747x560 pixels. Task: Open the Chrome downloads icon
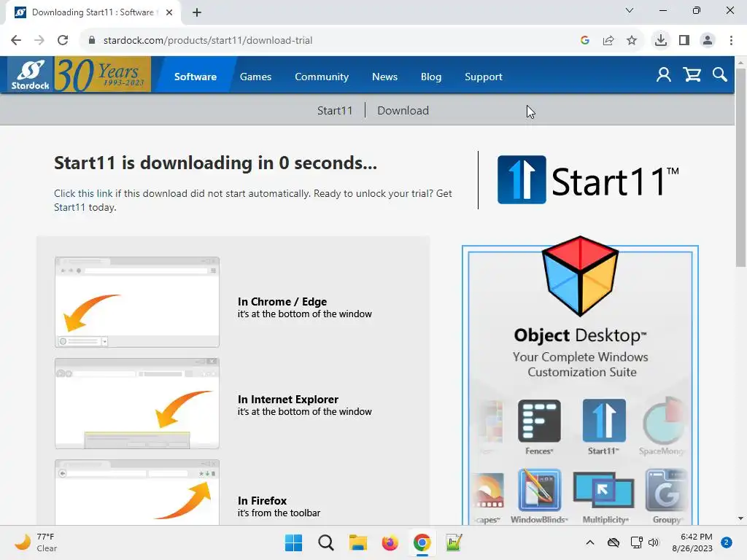[661, 41]
